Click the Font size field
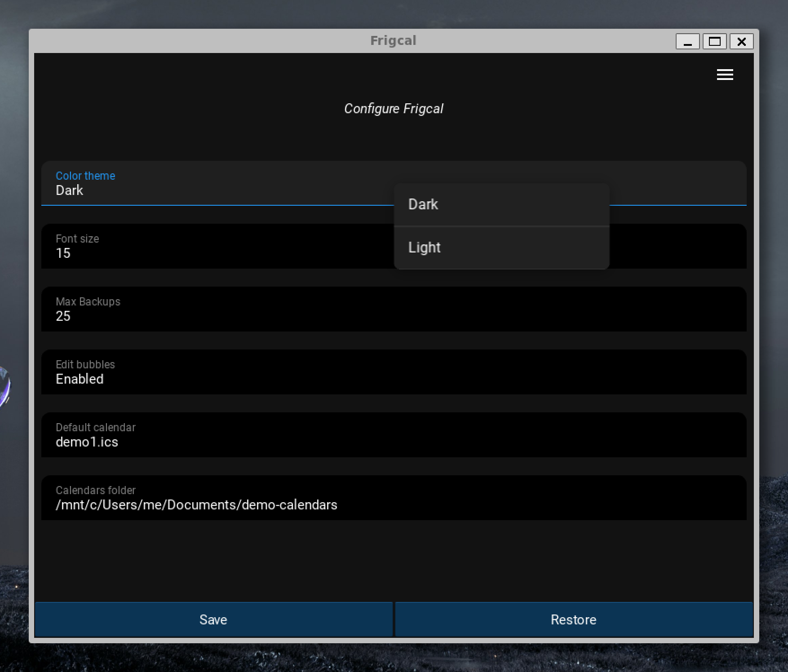 [x=216, y=246]
